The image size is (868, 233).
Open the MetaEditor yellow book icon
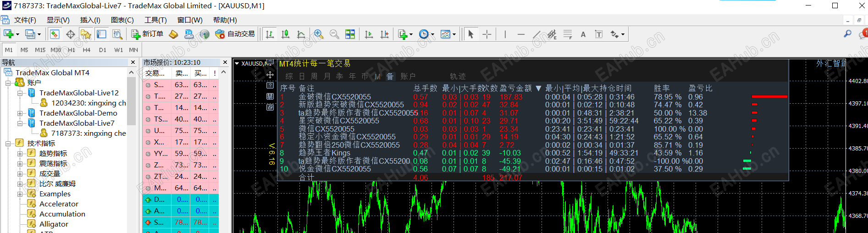coord(173,34)
